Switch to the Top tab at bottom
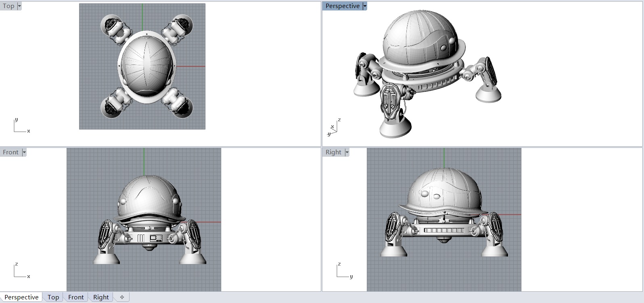This screenshot has width=644, height=303. pyautogui.click(x=53, y=297)
